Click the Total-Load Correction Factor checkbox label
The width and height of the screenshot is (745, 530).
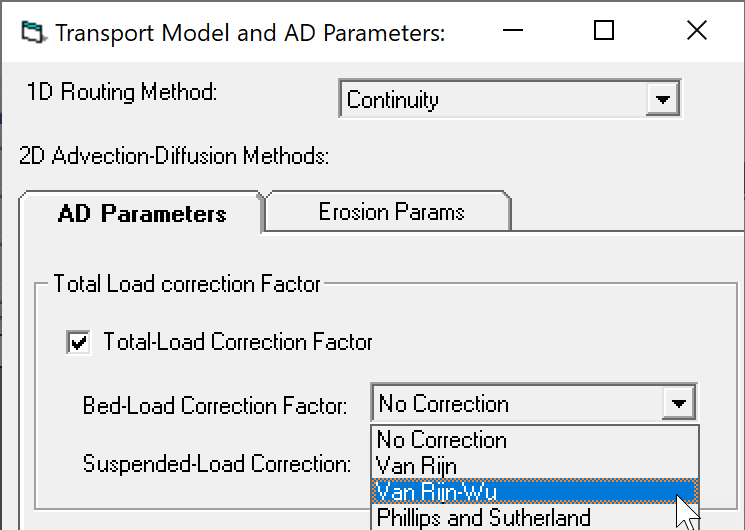[238, 342]
